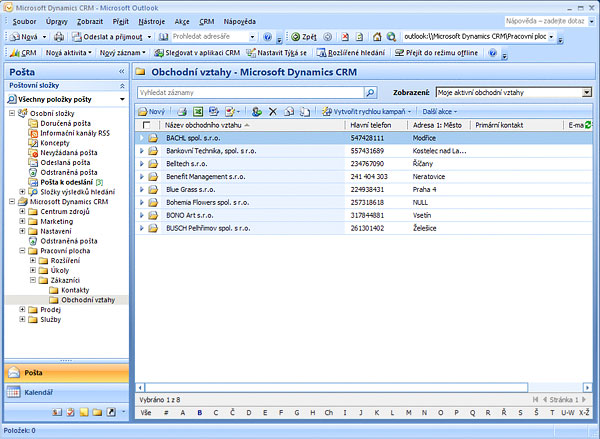Click the CRM help icon in the CRM toolbar
Viewport: 600px width, 439px height.
point(493,53)
